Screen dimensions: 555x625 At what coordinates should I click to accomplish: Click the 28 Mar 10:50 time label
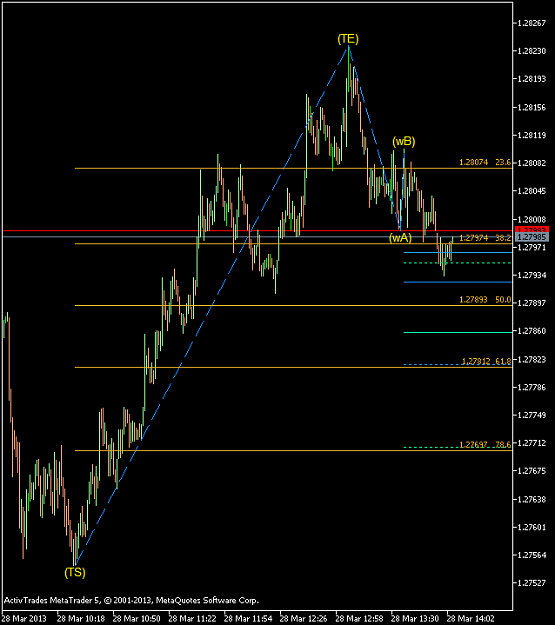click(x=136, y=619)
